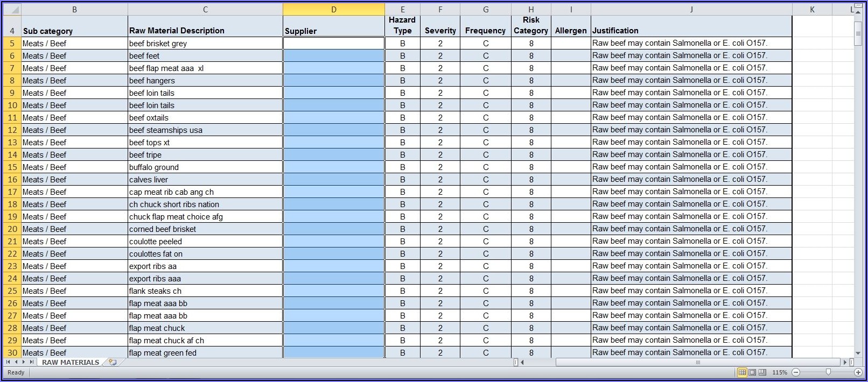Jump to the last sheet tab
Screen dimensions: 868x382
pos(31,363)
